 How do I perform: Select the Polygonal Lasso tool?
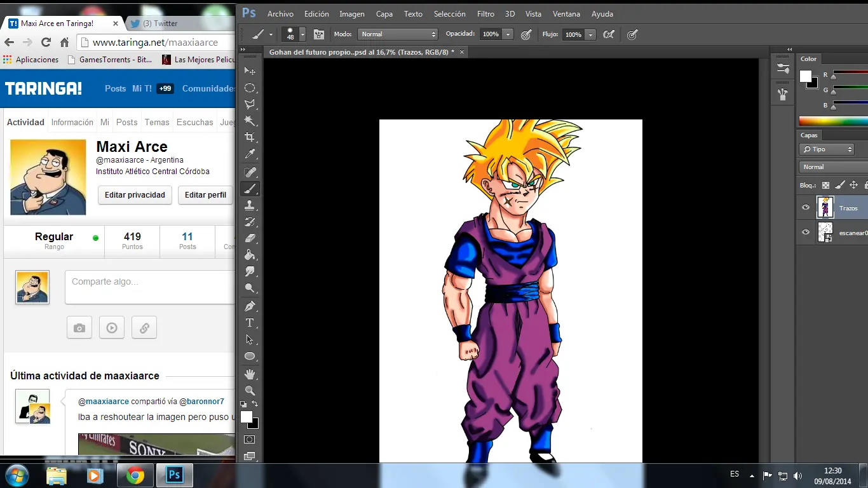250,104
